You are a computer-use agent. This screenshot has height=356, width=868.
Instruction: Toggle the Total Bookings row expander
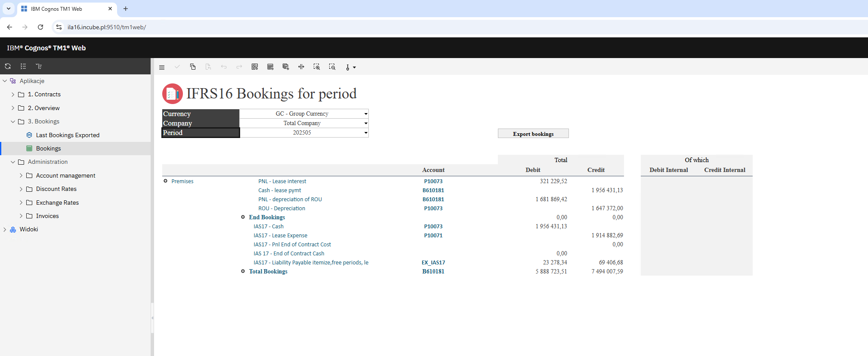(243, 271)
